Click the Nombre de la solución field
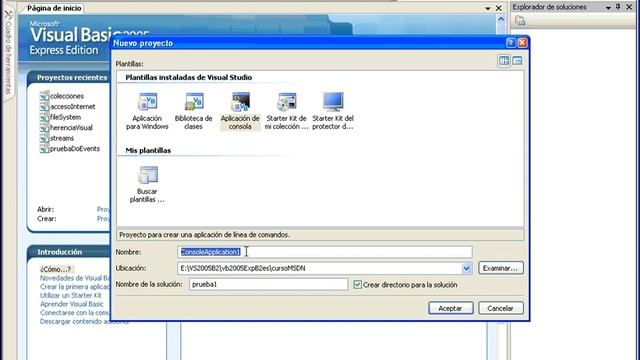 coord(269,284)
